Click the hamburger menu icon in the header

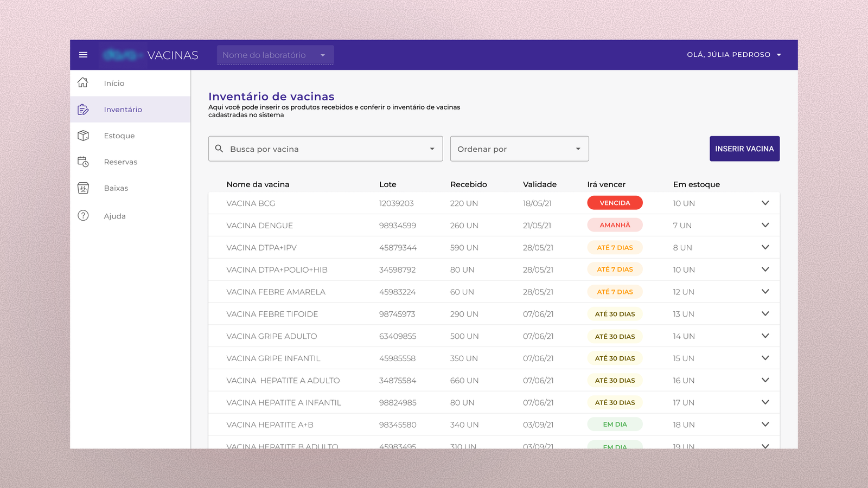83,54
